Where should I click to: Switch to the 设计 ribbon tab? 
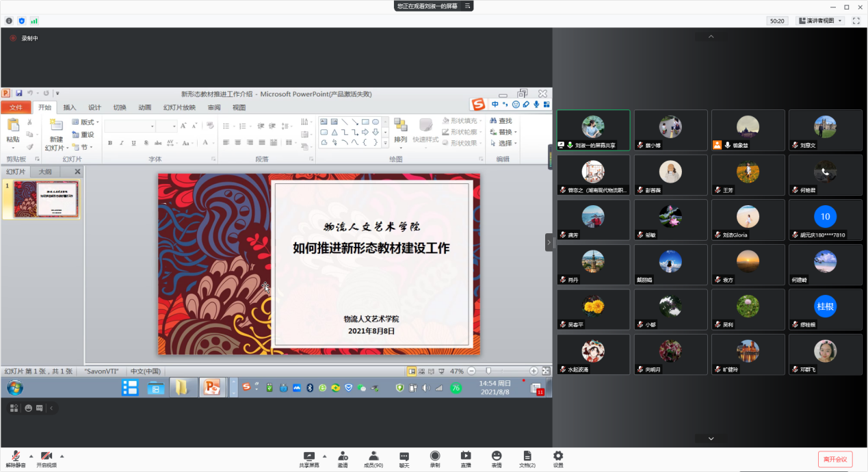pyautogui.click(x=94, y=107)
